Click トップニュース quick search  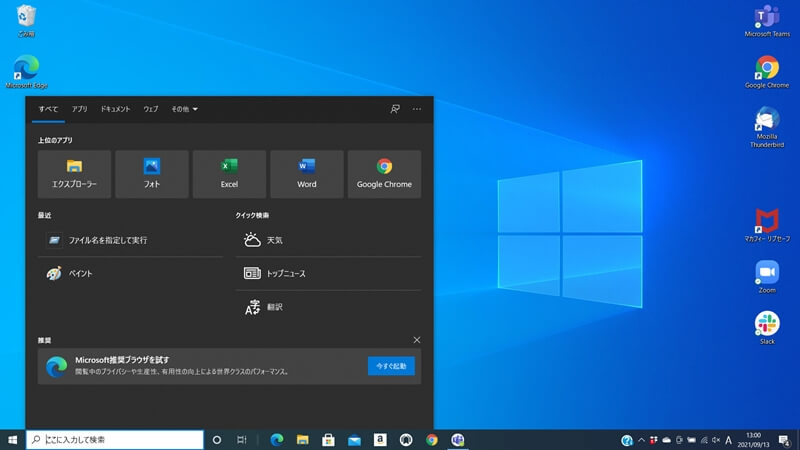(329, 273)
